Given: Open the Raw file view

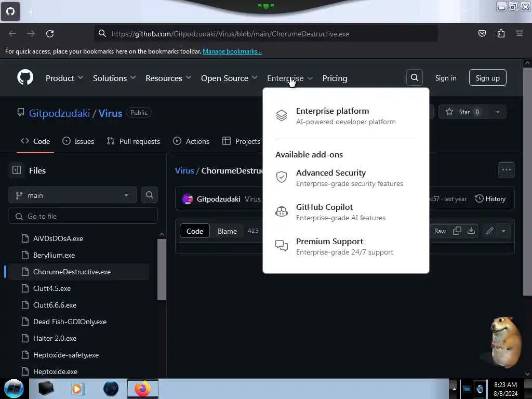Looking at the screenshot, I should [440, 231].
